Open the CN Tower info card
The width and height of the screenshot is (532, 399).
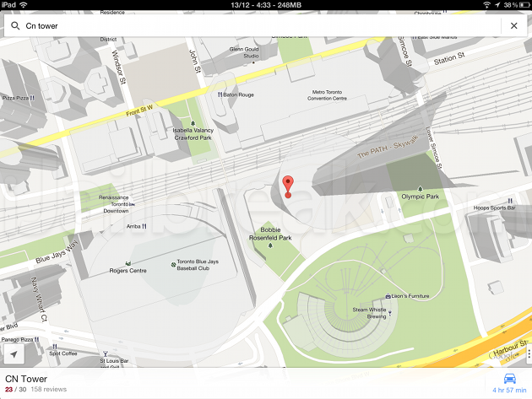(242, 383)
